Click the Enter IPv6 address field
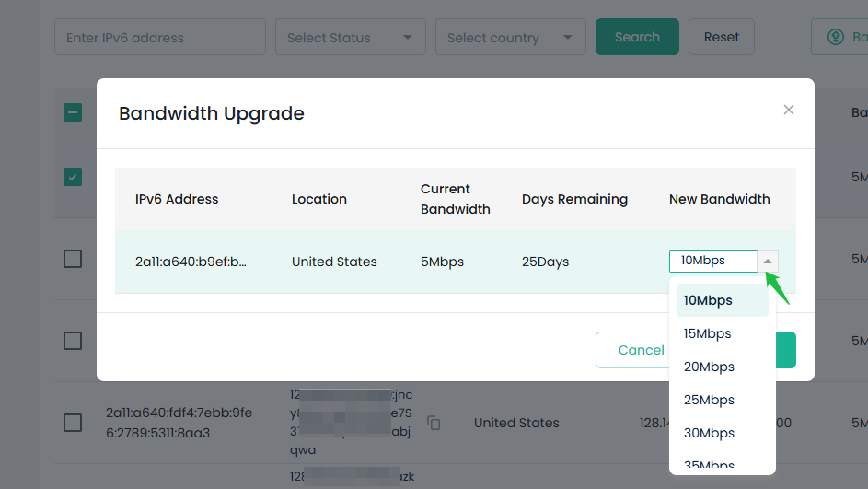Viewport: 868px width, 489px height. [160, 37]
